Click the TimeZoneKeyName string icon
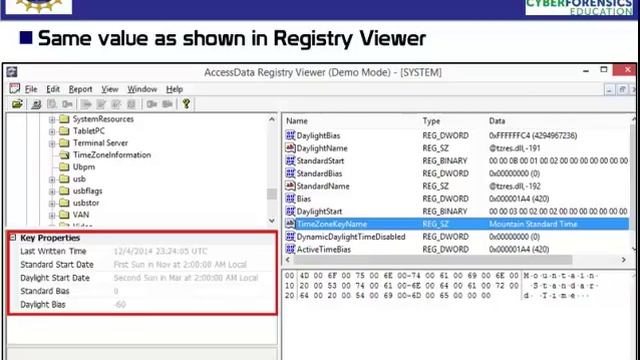This screenshot has width=640, height=360. pos(290,224)
